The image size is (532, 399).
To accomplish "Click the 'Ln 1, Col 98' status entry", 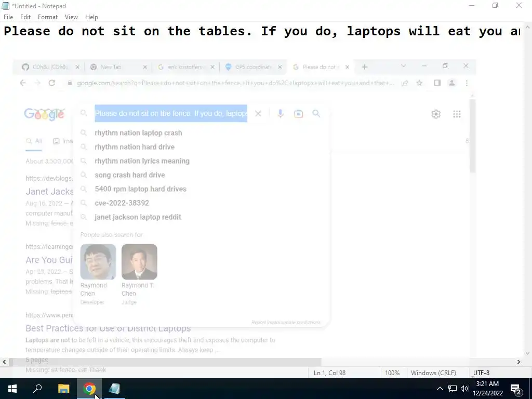I will point(329,373).
